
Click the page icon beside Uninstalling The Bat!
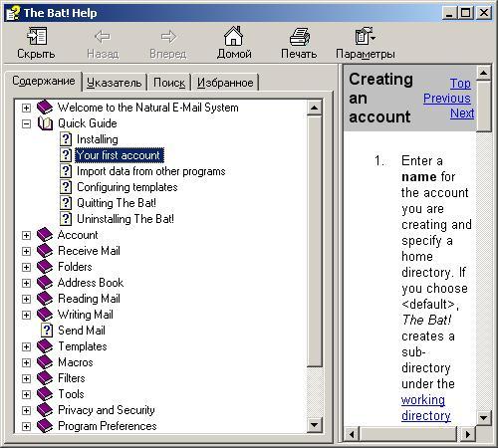[x=66, y=219]
